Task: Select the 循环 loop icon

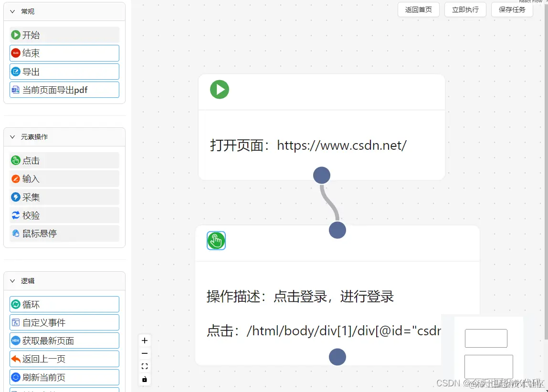Action: pyautogui.click(x=15, y=304)
